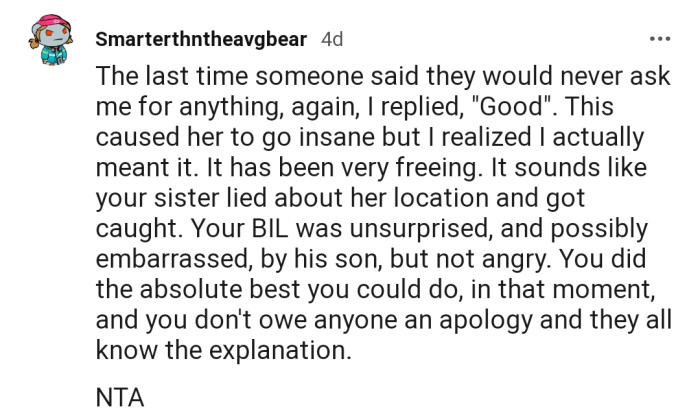Viewport: 700px width, 420px height.
Task: Click the word "apology" in the comment
Action: pyautogui.click(x=486, y=320)
